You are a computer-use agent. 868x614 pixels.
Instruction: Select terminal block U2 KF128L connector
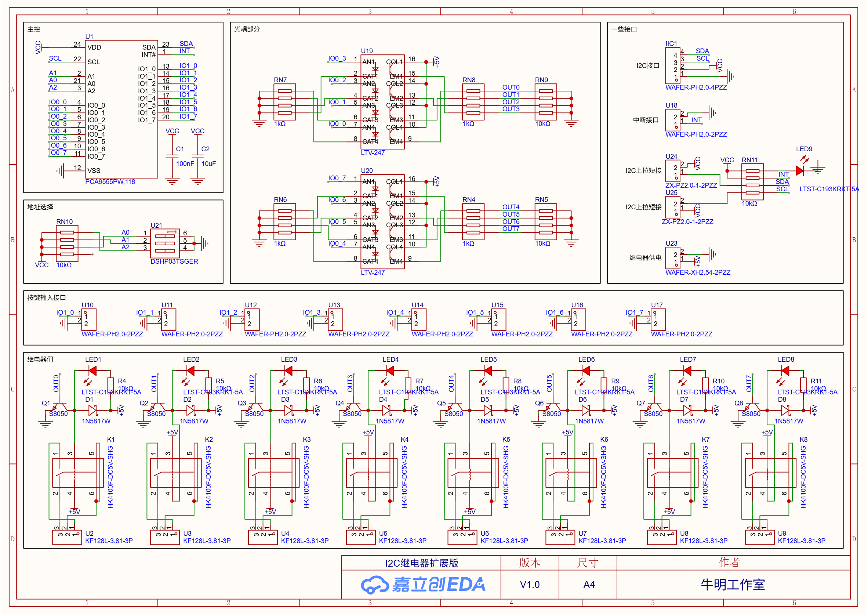67,537
